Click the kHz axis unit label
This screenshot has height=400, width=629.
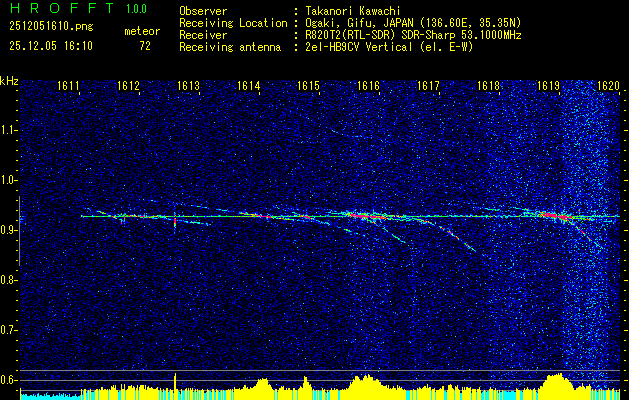9,81
